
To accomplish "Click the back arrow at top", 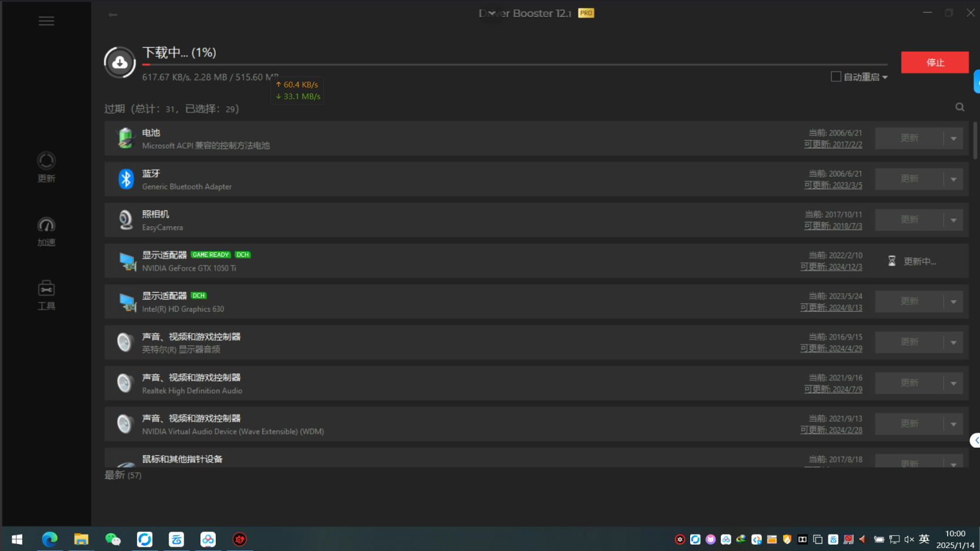I will (x=113, y=15).
